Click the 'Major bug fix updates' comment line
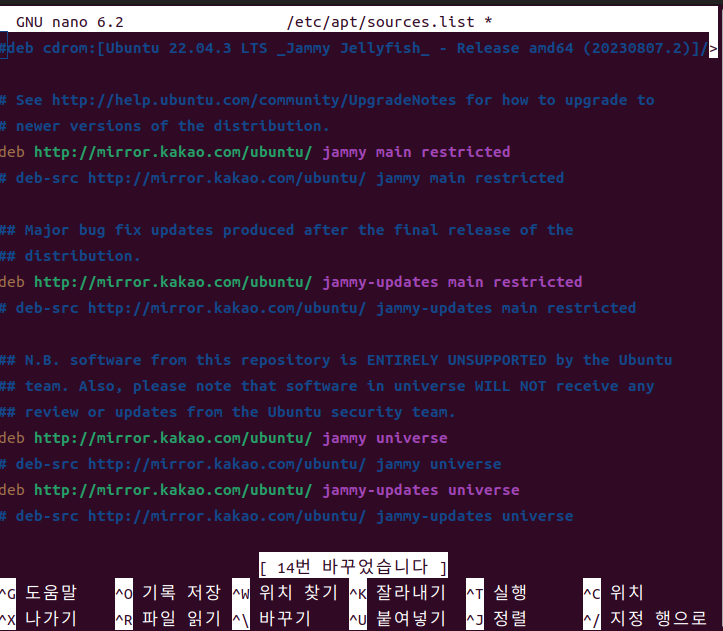Viewport: 723px width, 631px height. [286, 230]
